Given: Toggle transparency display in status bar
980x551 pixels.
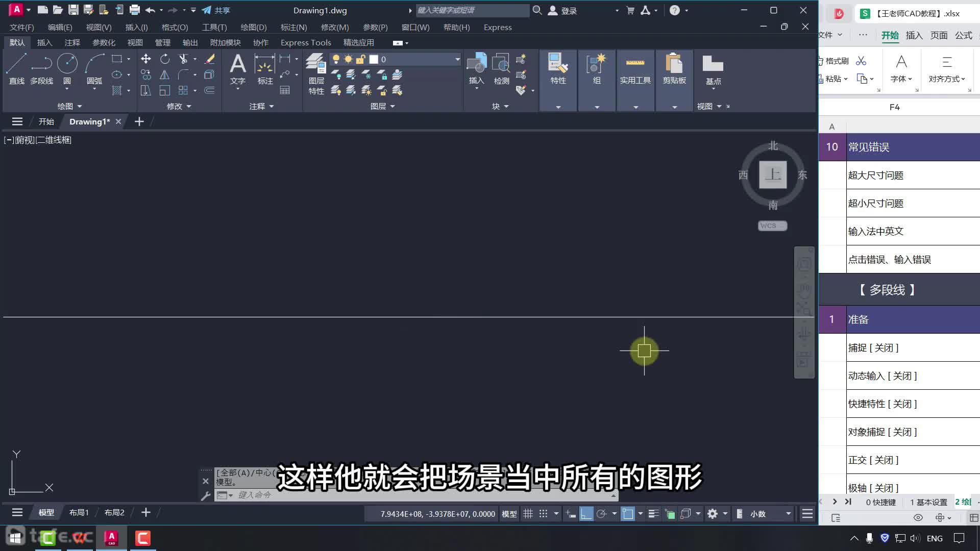Looking at the screenshot, I should pos(670,514).
